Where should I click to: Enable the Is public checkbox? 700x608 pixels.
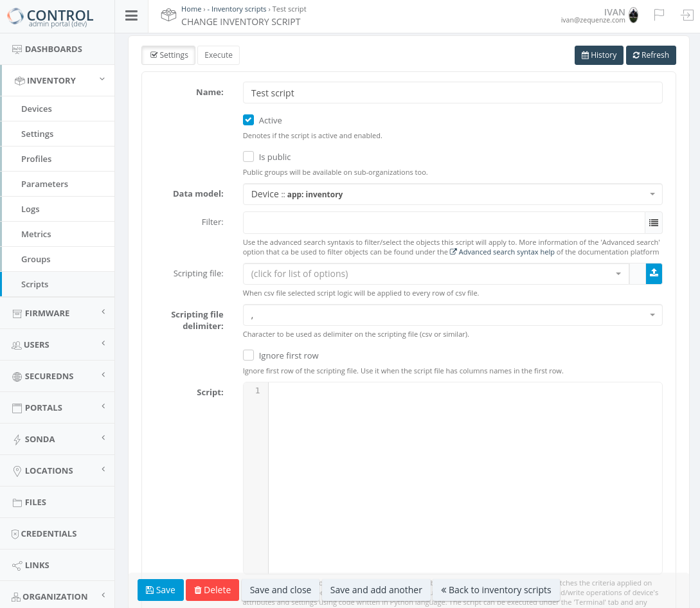click(249, 157)
